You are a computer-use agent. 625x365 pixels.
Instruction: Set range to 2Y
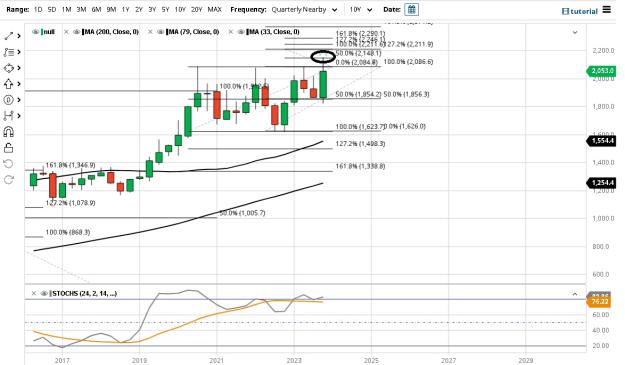pyautogui.click(x=139, y=10)
